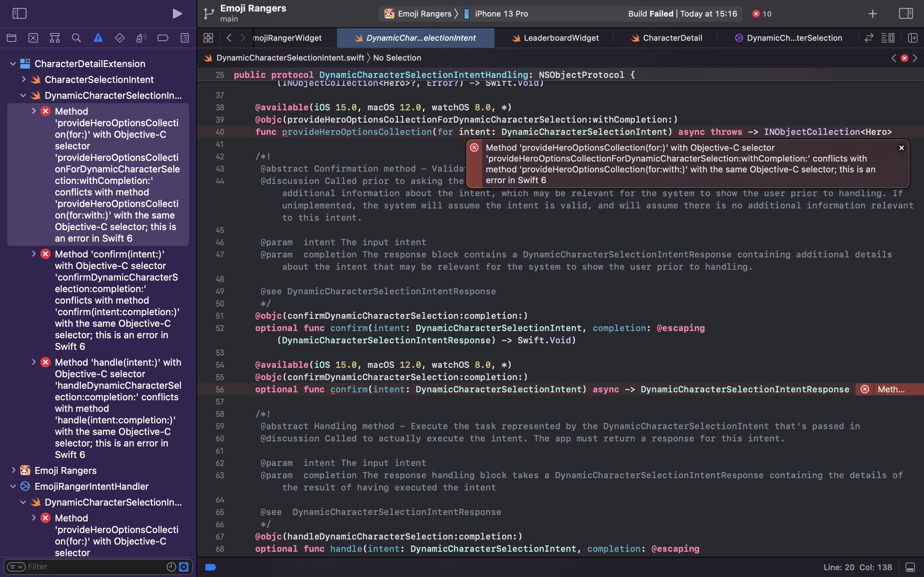Toggle errors-only filter at bottom
Viewport: 924px width, 577px height.
(x=184, y=567)
